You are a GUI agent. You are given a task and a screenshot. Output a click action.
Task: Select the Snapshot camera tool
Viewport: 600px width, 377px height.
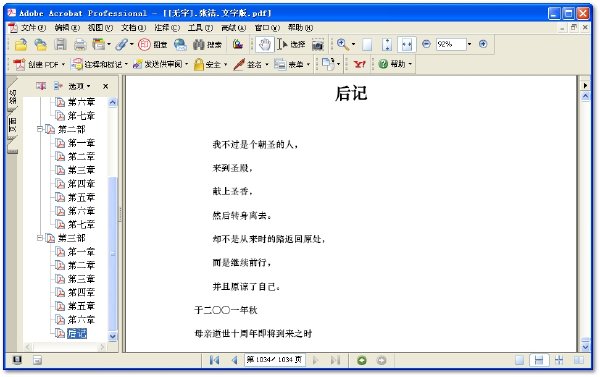(318, 45)
